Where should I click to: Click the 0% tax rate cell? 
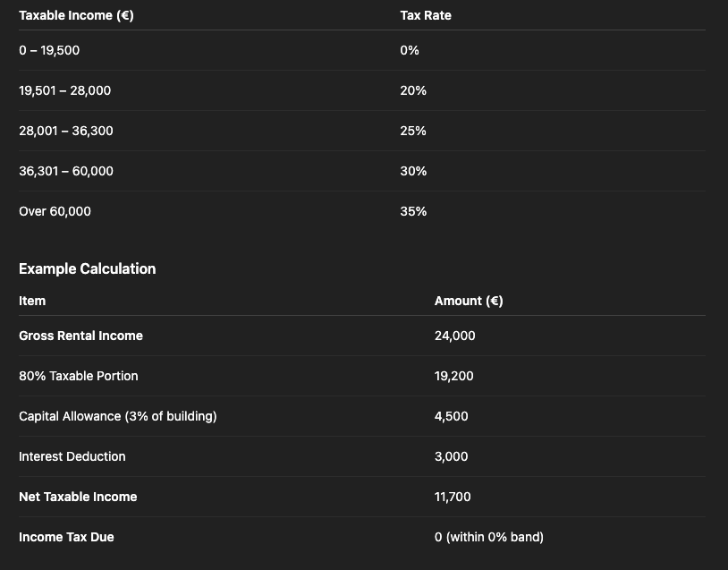[410, 50]
